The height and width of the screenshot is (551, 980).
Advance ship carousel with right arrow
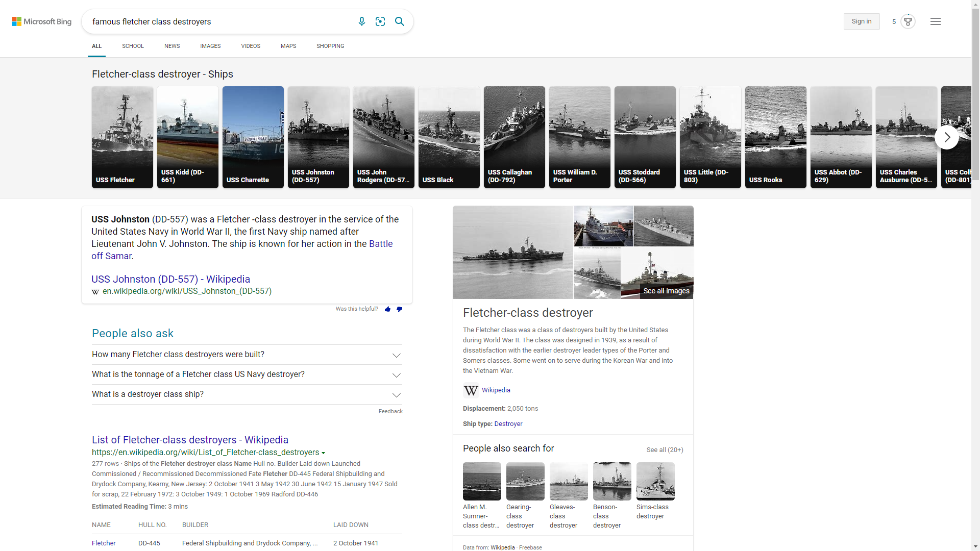[947, 137]
